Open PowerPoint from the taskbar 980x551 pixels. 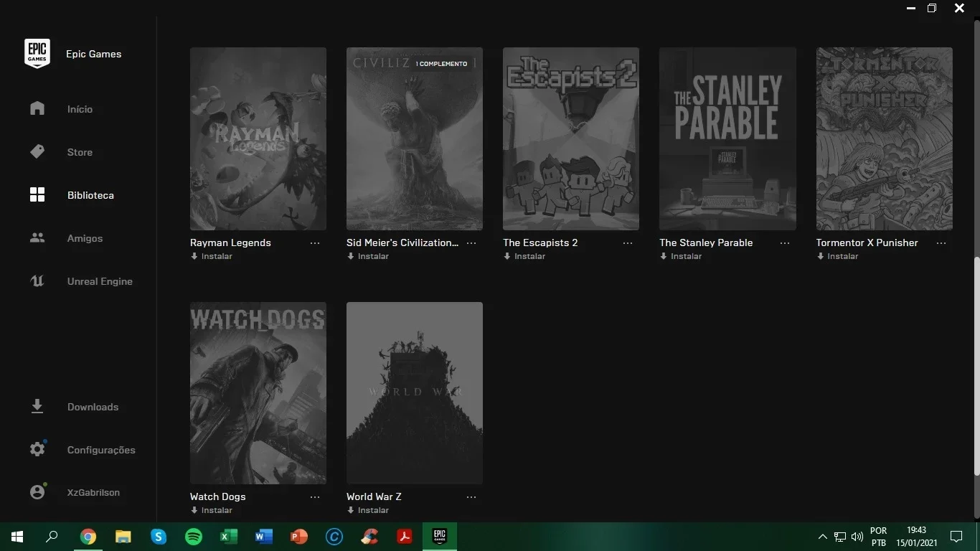pyautogui.click(x=299, y=537)
